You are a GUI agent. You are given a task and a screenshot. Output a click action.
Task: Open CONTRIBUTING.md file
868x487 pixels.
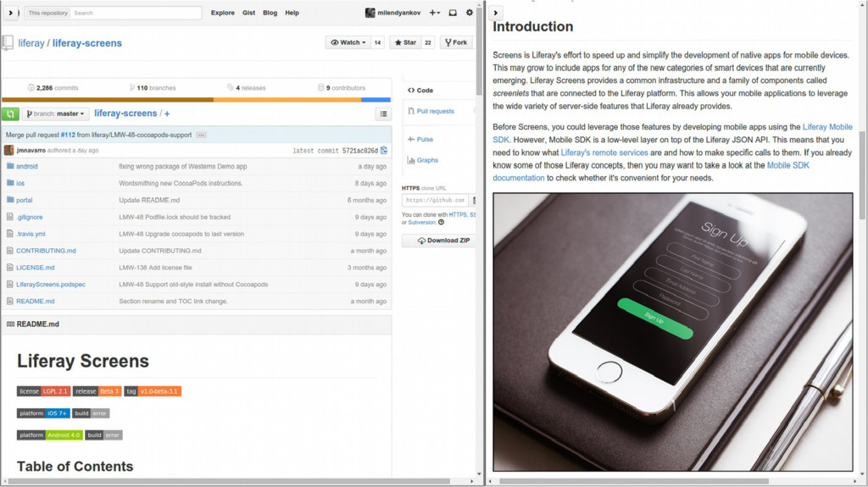pos(46,251)
